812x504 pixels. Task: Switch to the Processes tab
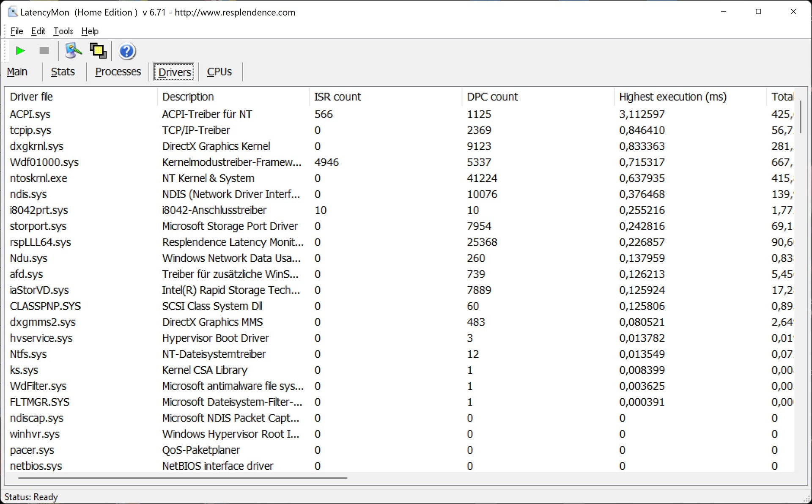click(118, 72)
